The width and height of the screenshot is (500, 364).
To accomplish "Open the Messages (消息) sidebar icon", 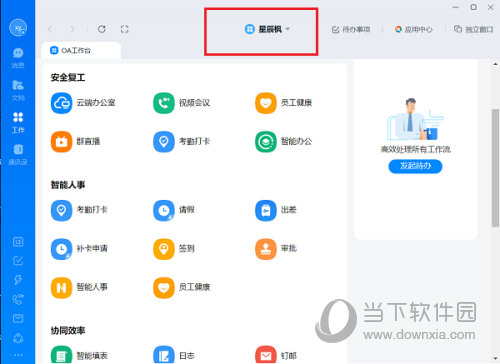I will click(18, 57).
